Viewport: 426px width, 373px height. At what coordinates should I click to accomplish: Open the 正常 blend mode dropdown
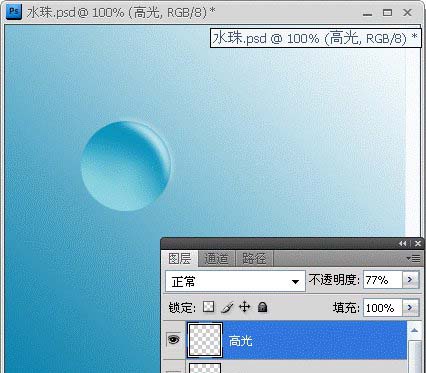point(235,281)
